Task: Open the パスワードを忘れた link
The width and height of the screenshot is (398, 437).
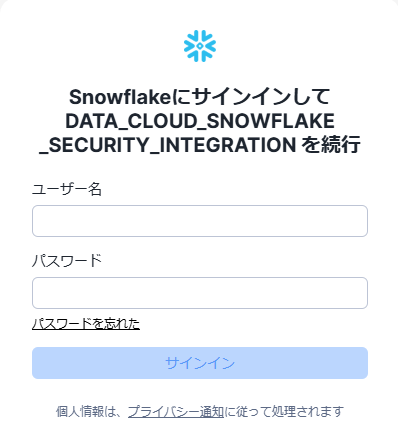Action: 86,324
